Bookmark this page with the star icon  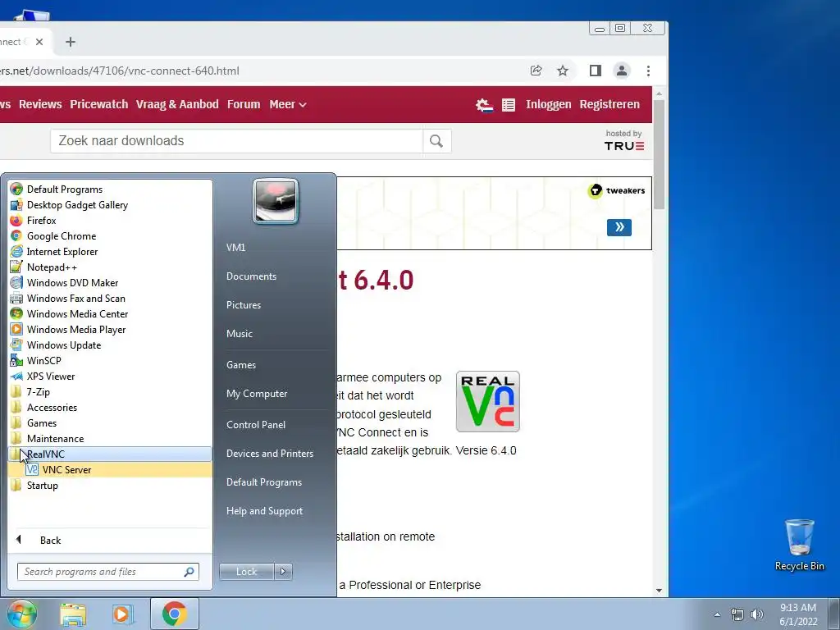click(x=563, y=71)
